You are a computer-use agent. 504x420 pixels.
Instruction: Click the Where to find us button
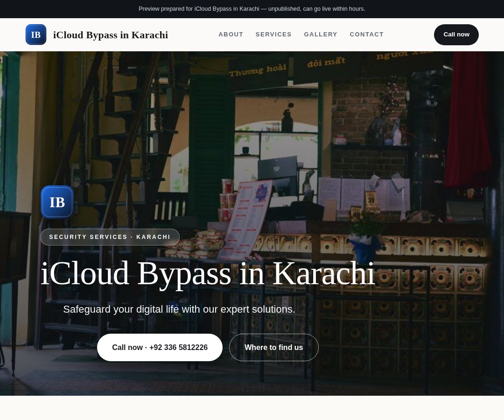coord(273,347)
